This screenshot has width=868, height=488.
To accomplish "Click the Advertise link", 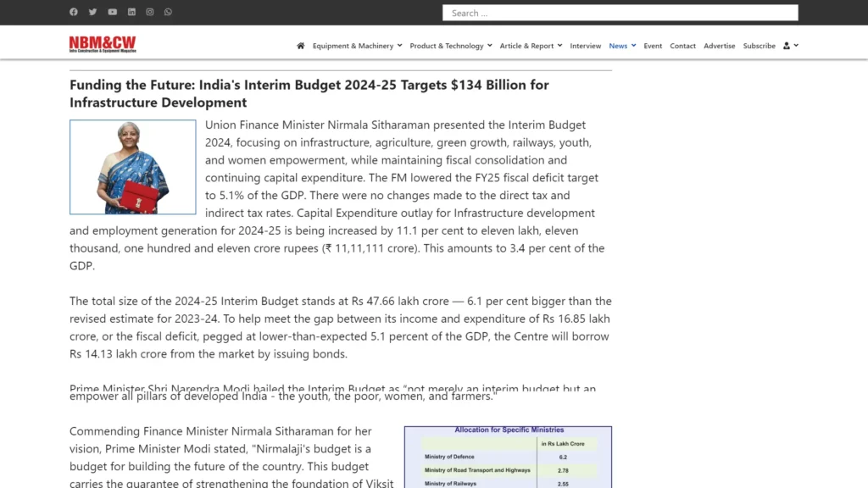I will pyautogui.click(x=720, y=46).
